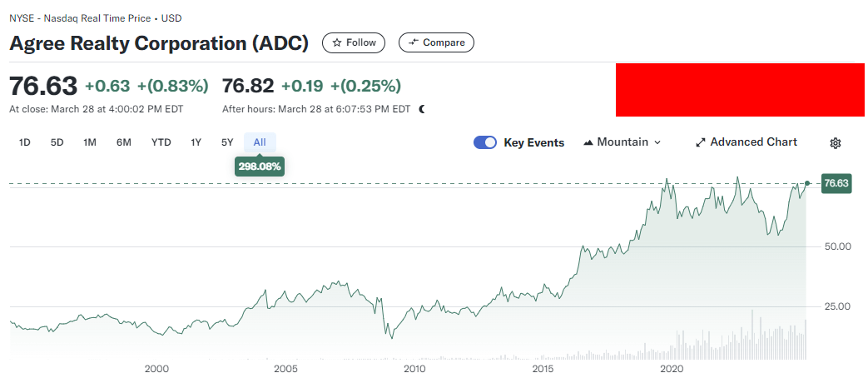The image size is (868, 383).
Task: Click the after-hours moon icon
Action: pos(422,109)
